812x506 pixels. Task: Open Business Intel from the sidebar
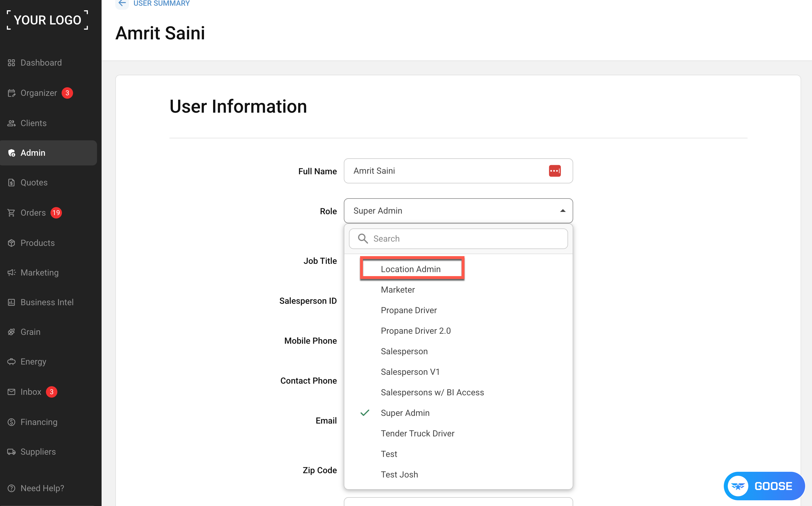(x=47, y=302)
